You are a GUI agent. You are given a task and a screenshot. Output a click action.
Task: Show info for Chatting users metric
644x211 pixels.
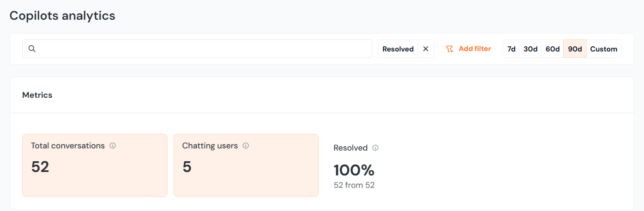pos(246,146)
